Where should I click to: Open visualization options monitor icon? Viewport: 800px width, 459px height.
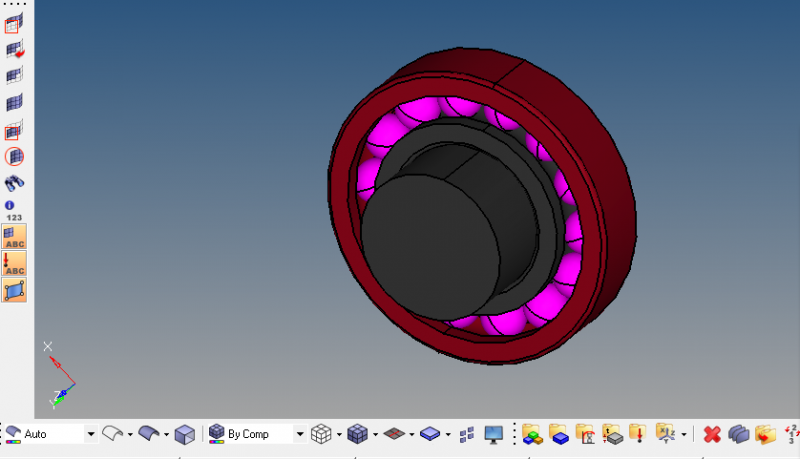493,435
